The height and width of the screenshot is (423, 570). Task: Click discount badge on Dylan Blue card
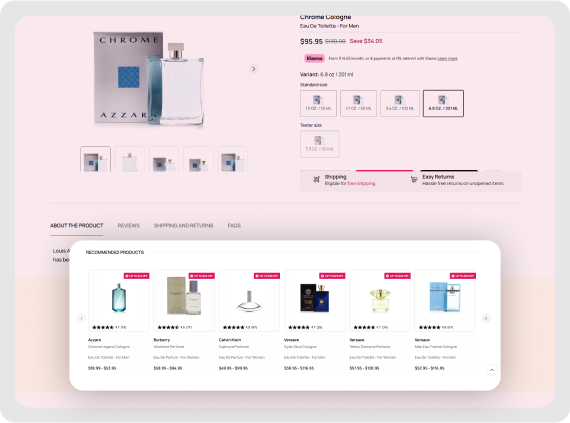[x=332, y=276]
